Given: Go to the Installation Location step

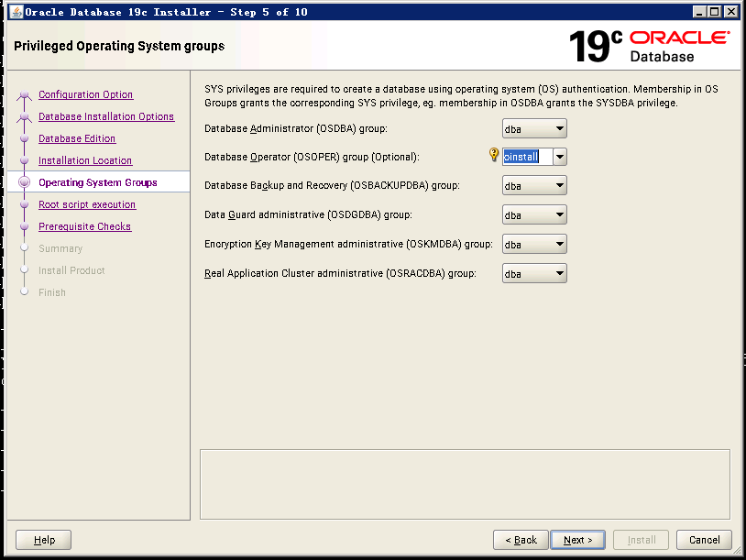Looking at the screenshot, I should coord(85,160).
